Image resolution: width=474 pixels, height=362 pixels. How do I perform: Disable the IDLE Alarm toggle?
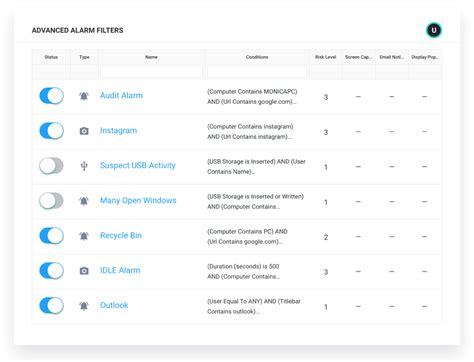pyautogui.click(x=51, y=271)
